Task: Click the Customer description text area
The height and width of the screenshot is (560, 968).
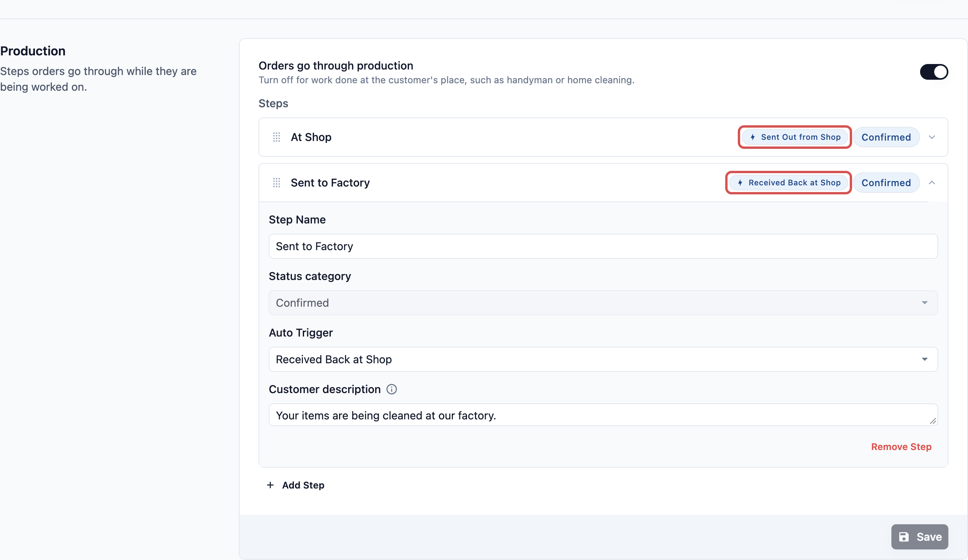Action: pyautogui.click(x=603, y=415)
